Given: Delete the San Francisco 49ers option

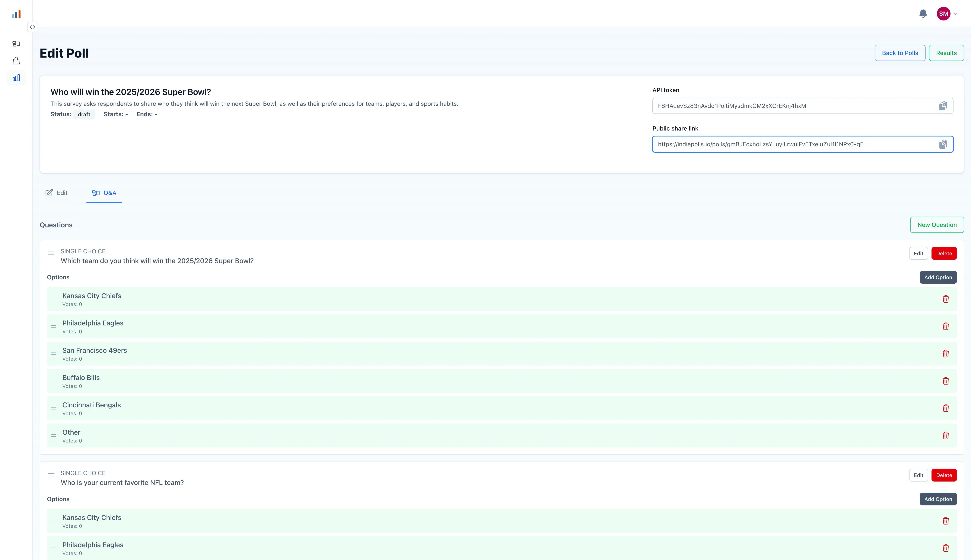Looking at the screenshot, I should 946,353.
